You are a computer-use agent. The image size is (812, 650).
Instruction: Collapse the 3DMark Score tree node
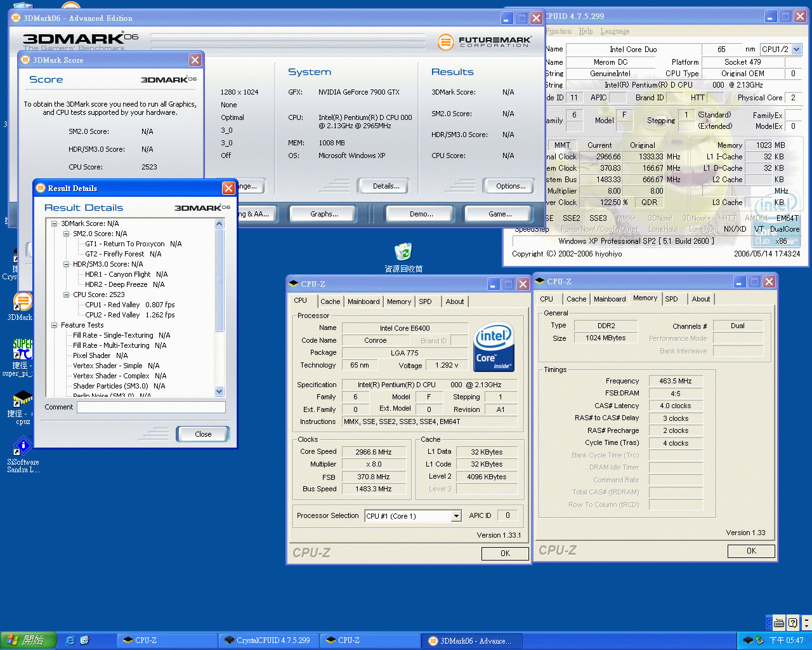coord(54,223)
